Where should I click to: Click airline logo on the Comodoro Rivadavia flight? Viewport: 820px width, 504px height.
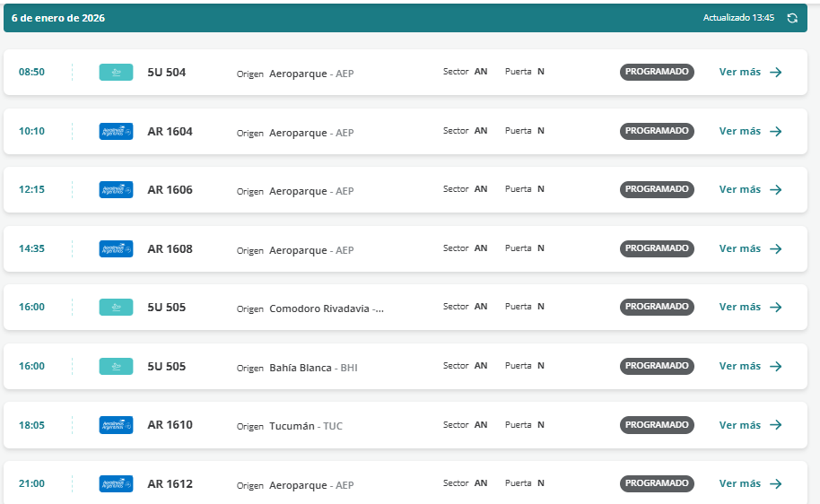click(x=116, y=308)
